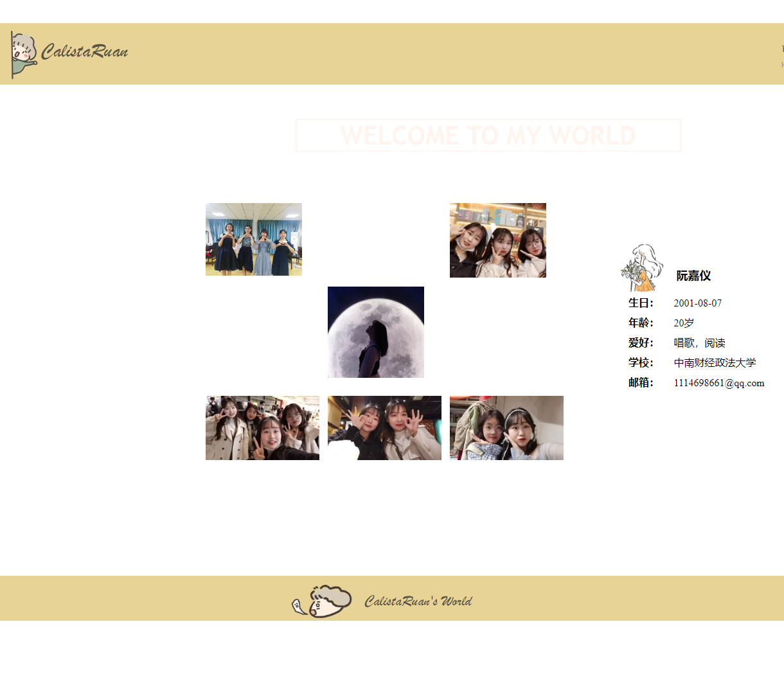Screen dimensions: 784x694
Task: Open the group selfie with beige coat
Action: (x=262, y=428)
